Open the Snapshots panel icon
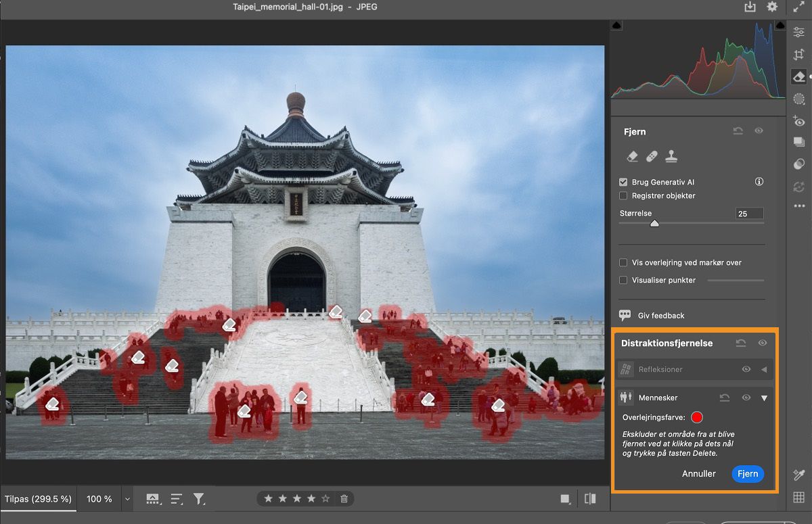This screenshot has height=524, width=812. (799, 142)
